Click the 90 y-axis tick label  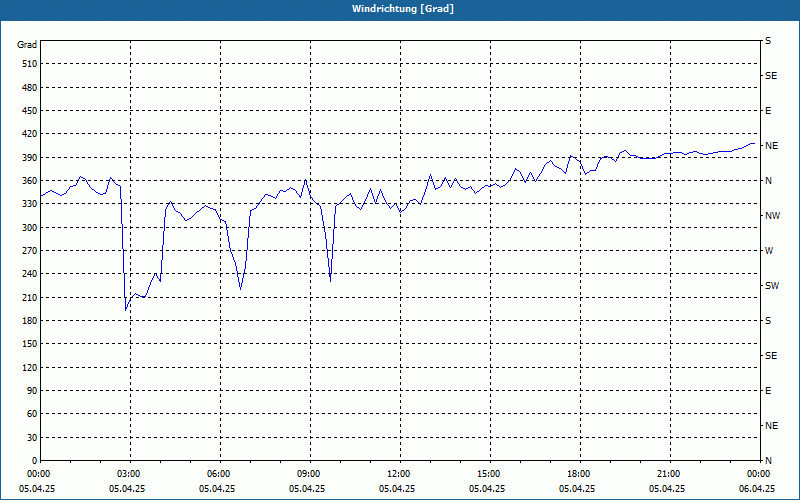coord(32,390)
